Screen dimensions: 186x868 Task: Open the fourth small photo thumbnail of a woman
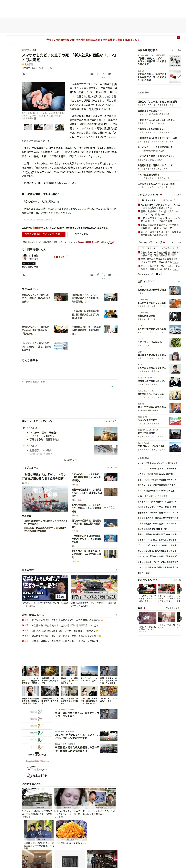point(59,127)
